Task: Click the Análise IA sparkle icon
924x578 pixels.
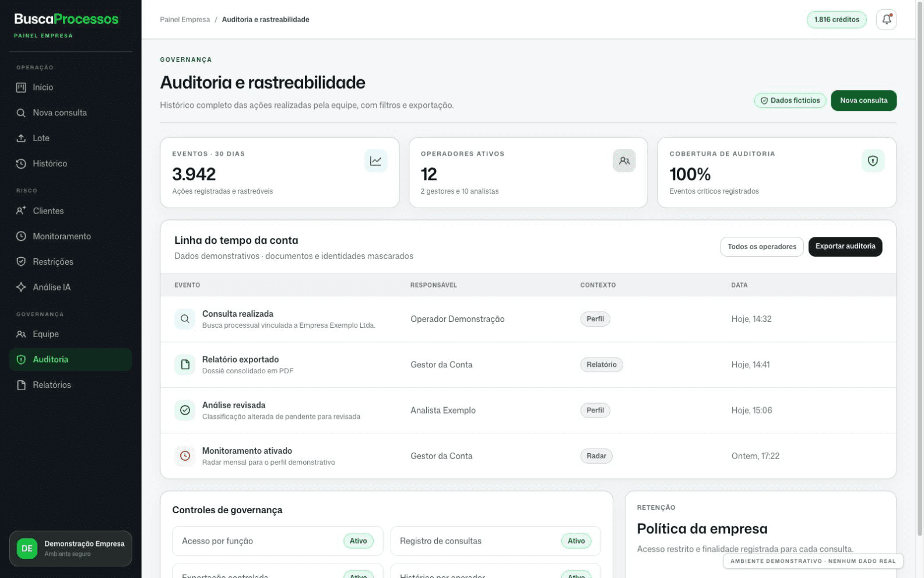Action: pyautogui.click(x=21, y=287)
